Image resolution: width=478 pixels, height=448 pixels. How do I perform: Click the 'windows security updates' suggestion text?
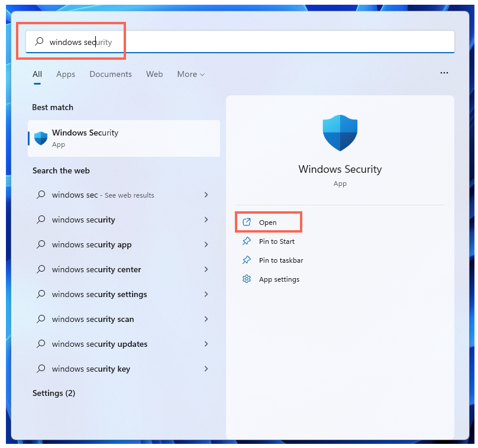(100, 344)
